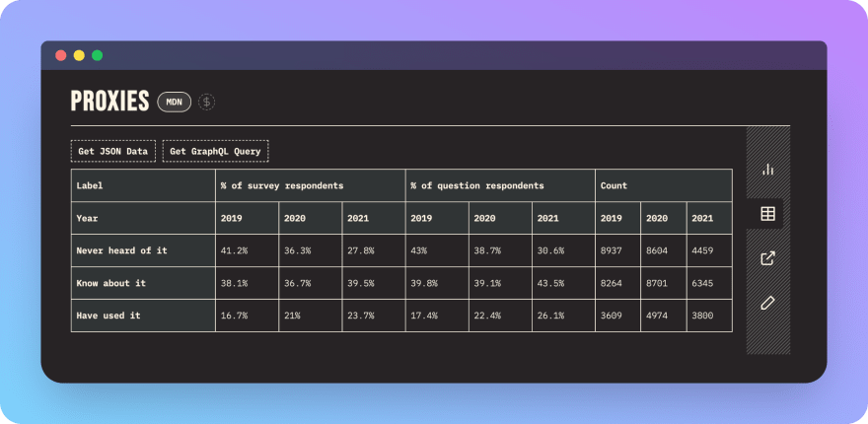Switch to the bar chart view icon
Image resolution: width=868 pixels, height=424 pixels.
tap(767, 169)
